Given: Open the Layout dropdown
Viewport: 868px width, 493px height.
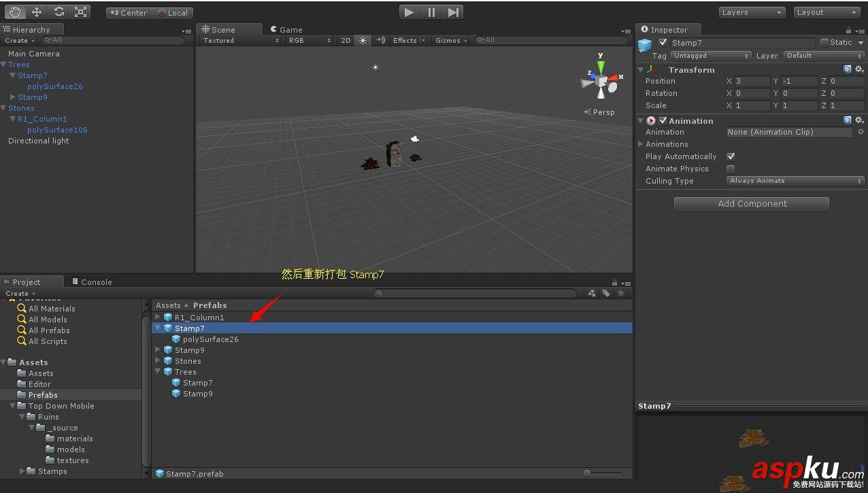Looking at the screenshot, I should coord(827,12).
